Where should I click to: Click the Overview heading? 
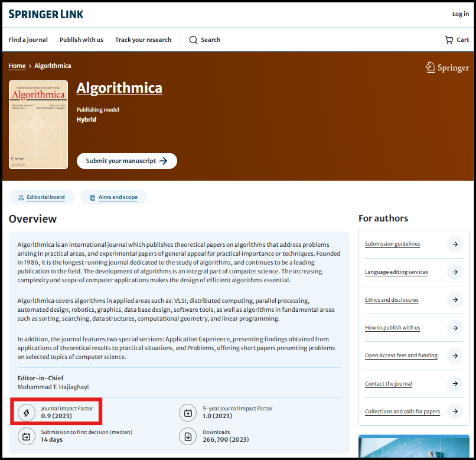click(32, 219)
